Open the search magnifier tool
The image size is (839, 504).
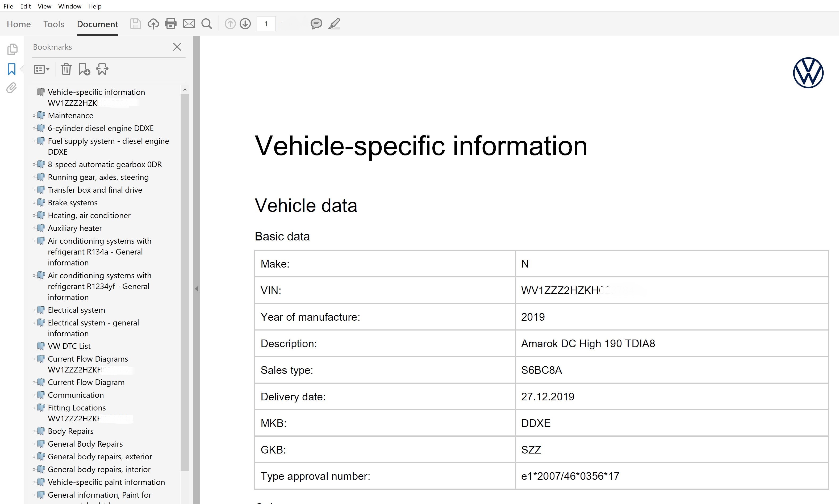pos(207,24)
